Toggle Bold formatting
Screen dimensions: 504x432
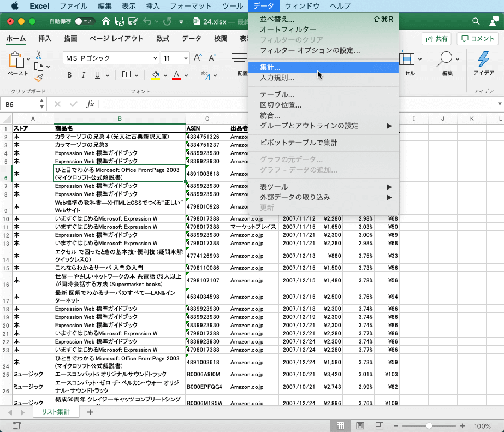[x=69, y=75]
